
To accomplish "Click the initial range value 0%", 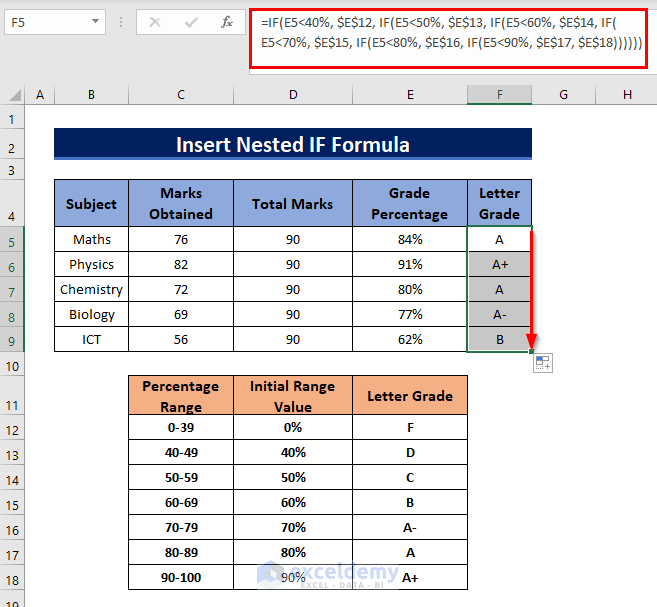I will (x=293, y=427).
